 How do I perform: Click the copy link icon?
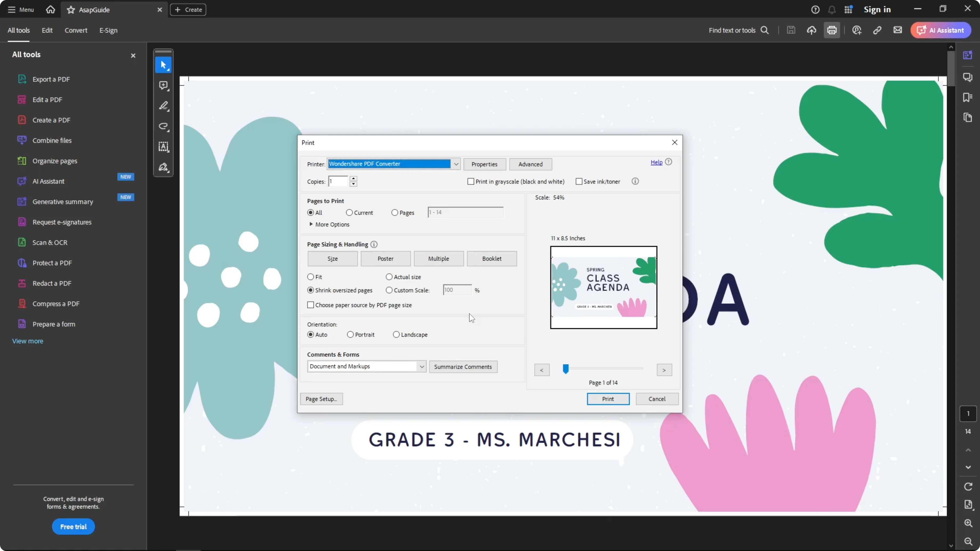tap(877, 30)
